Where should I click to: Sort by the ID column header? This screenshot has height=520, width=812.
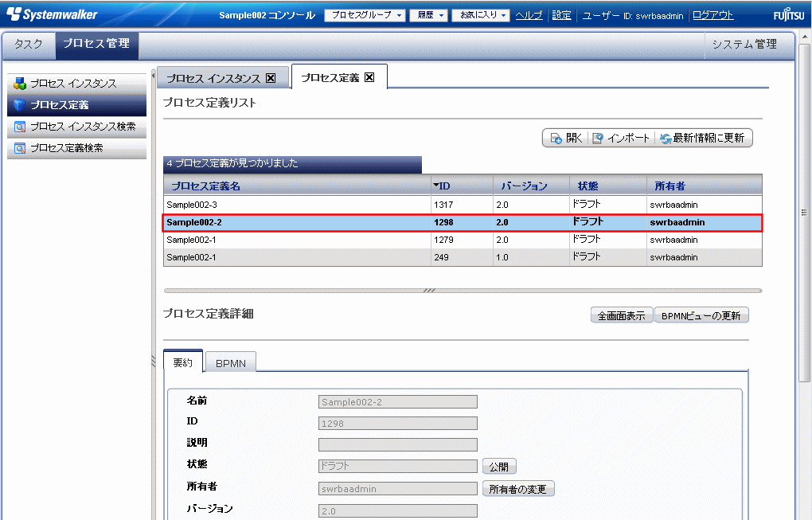pyautogui.click(x=444, y=186)
